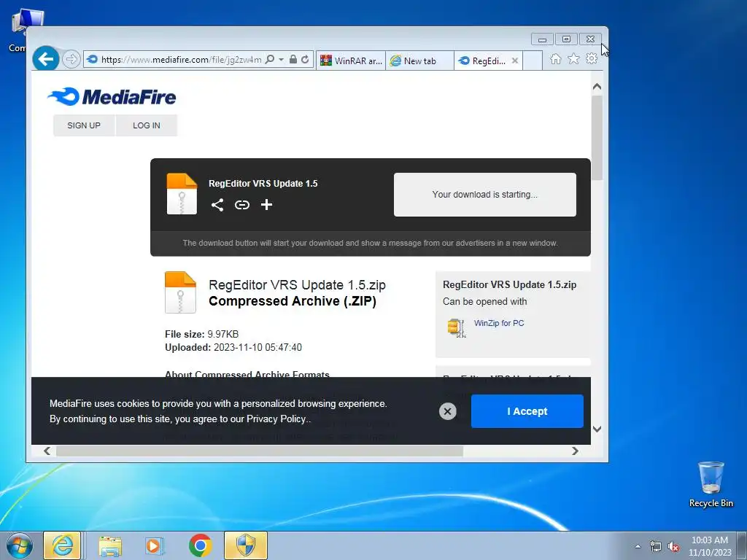
Task: Click the I Accept cookies button
Action: (527, 411)
